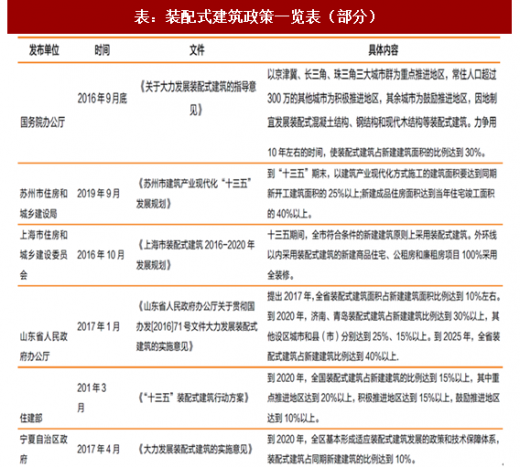The image size is (520, 467).
Task: Select the 具体内容 column header
Action: (x=383, y=50)
